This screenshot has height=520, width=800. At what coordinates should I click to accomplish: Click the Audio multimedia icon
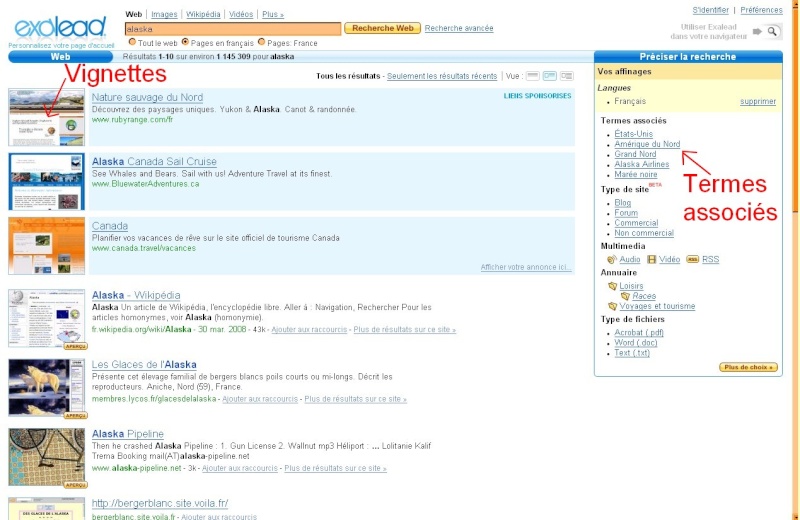[612, 259]
